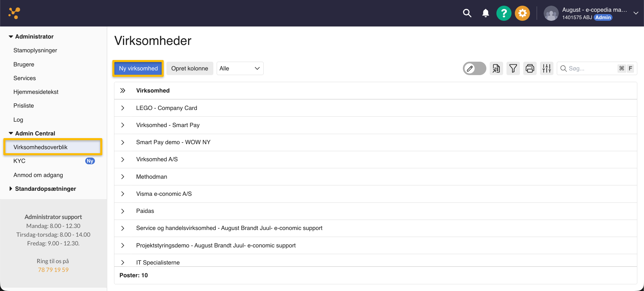
Task: Open help via green question mark icon
Action: (503, 13)
